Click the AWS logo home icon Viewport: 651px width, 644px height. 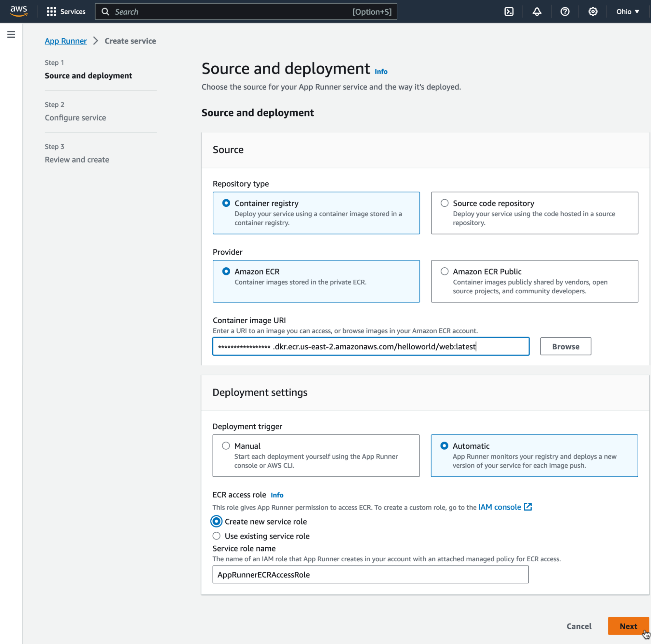(19, 11)
